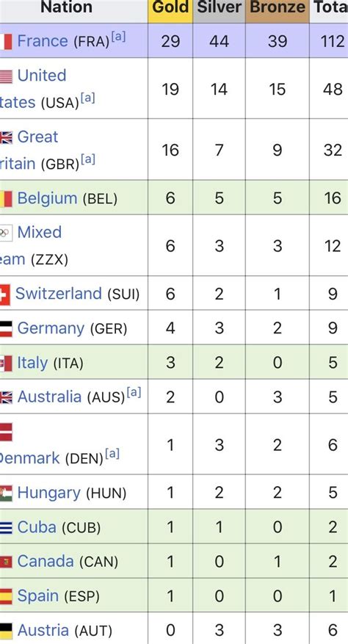
Task: Click the Spain flag icon
Action: [6, 596]
